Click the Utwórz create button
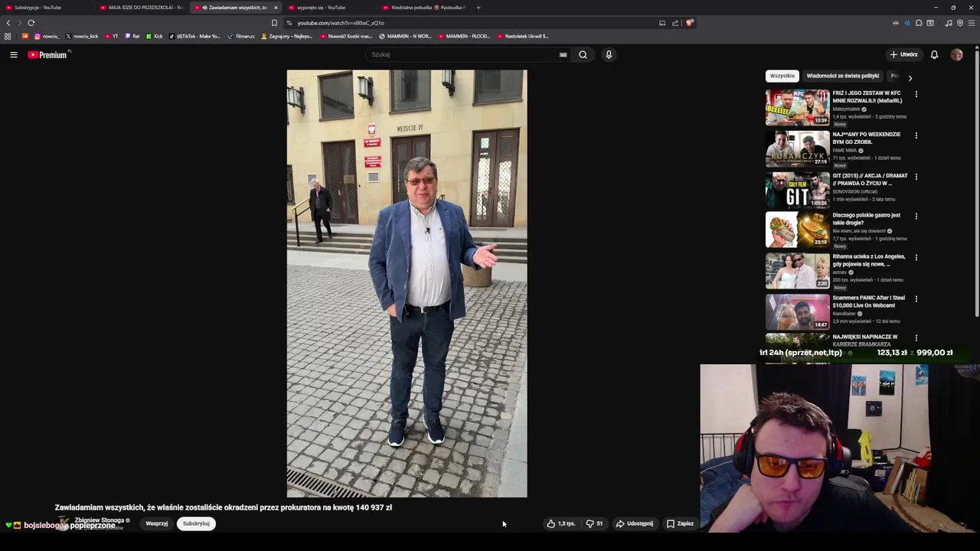Viewport: 980px width, 551px height. pyautogui.click(x=903, y=54)
